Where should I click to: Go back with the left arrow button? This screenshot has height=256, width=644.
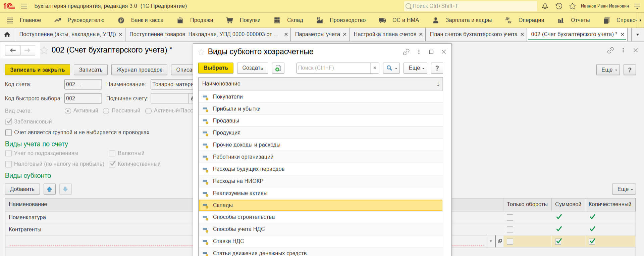(13, 50)
